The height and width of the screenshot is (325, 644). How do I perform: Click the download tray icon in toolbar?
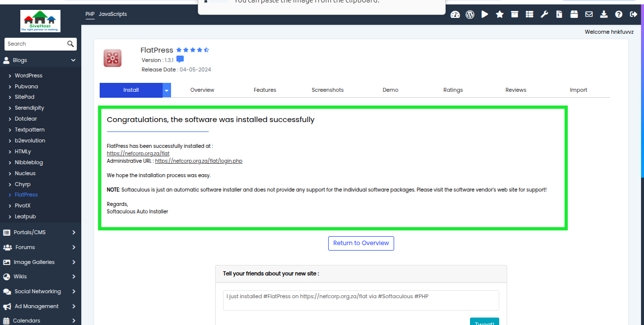coord(604,14)
